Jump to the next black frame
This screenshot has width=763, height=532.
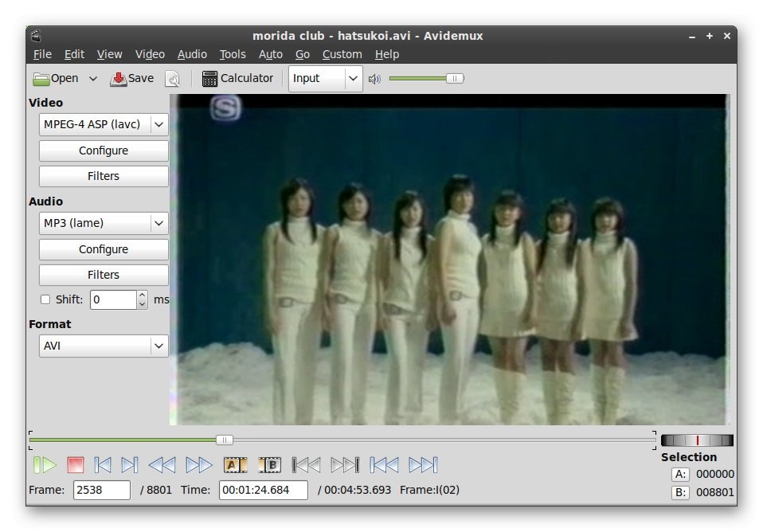click(345, 465)
